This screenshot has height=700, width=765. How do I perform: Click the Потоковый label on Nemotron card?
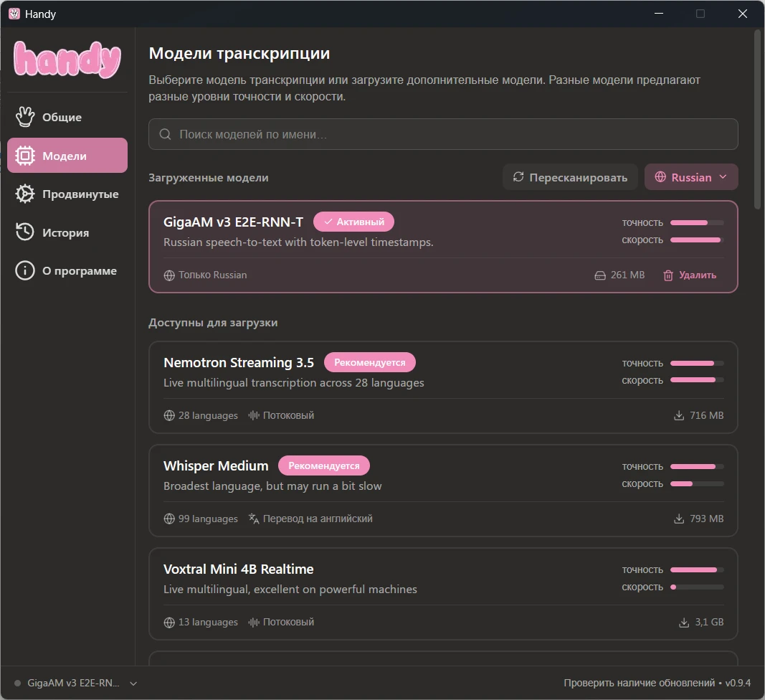(288, 415)
